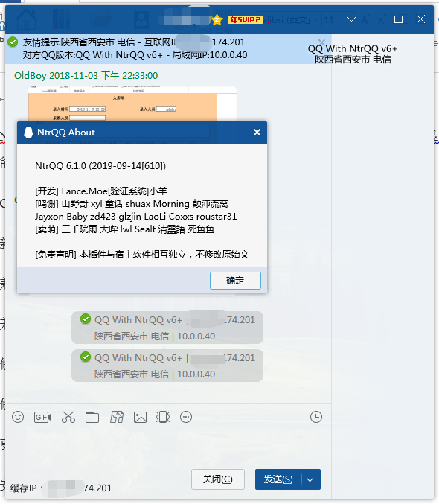
Task: Start a screenshot with scissors icon
Action: click(x=68, y=417)
